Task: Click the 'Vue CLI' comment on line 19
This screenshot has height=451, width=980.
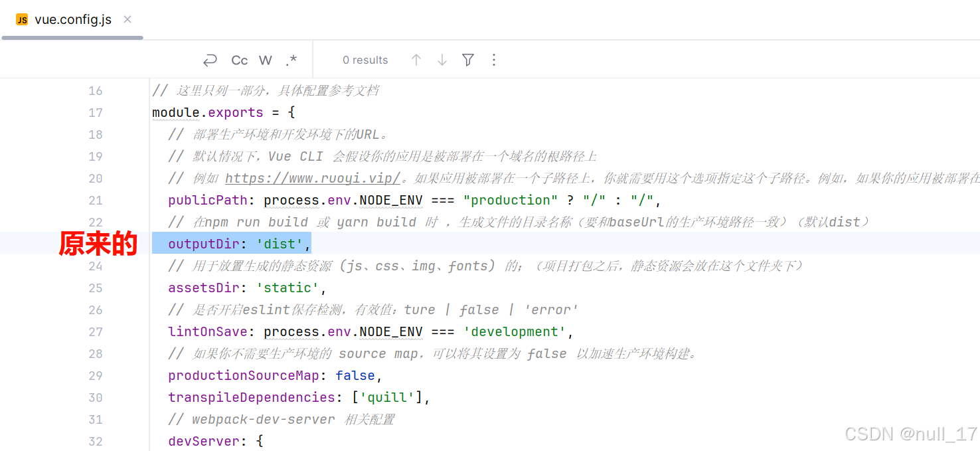Action: [382, 156]
